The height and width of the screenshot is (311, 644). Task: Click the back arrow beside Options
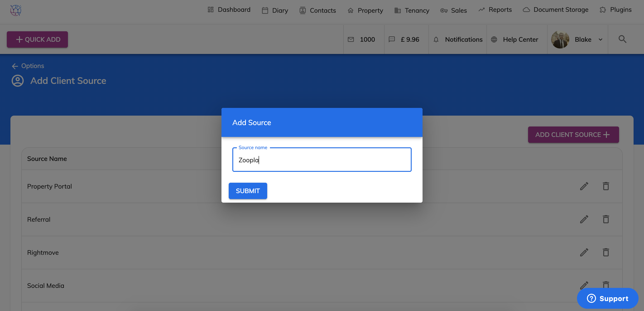(x=15, y=66)
